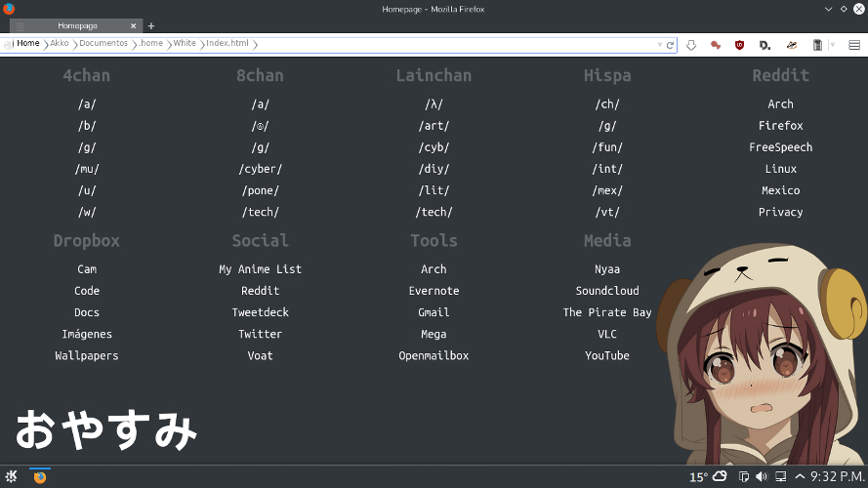Viewport: 868px width, 488px height.
Task: Open the Firefox hamburger menu
Action: (854, 45)
